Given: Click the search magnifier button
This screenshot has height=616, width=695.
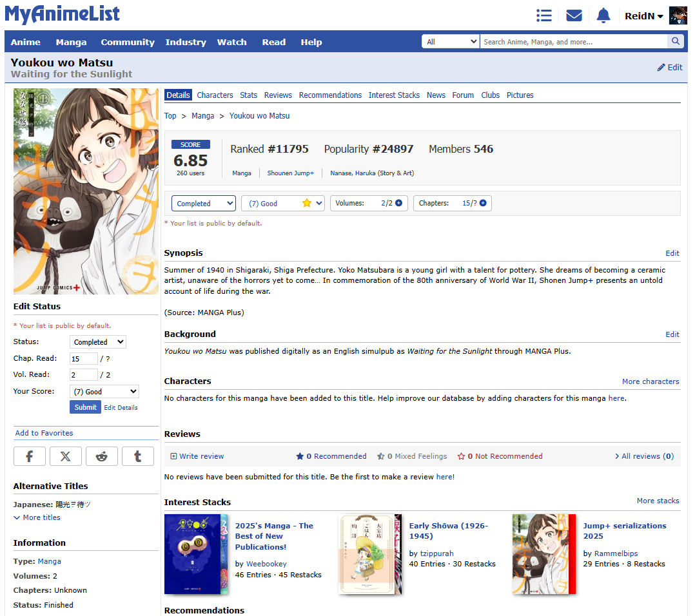Looking at the screenshot, I should [x=675, y=41].
